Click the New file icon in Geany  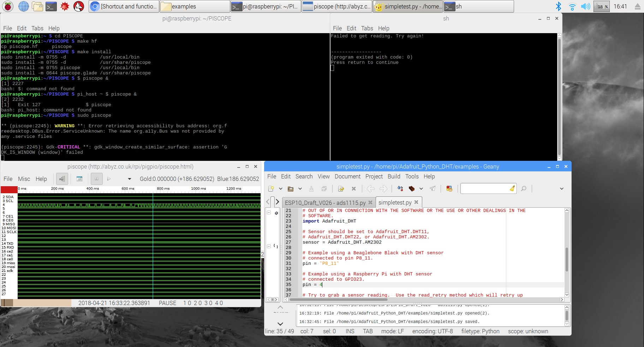coord(271,189)
